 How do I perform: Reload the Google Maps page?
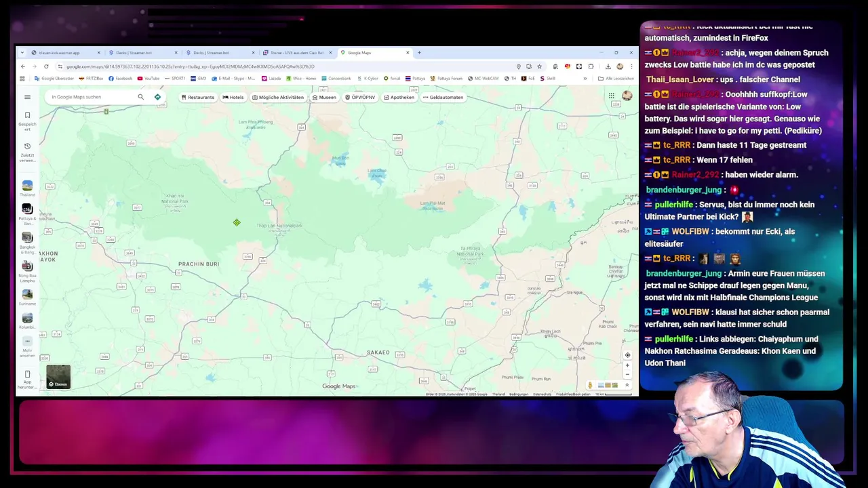pos(46,66)
